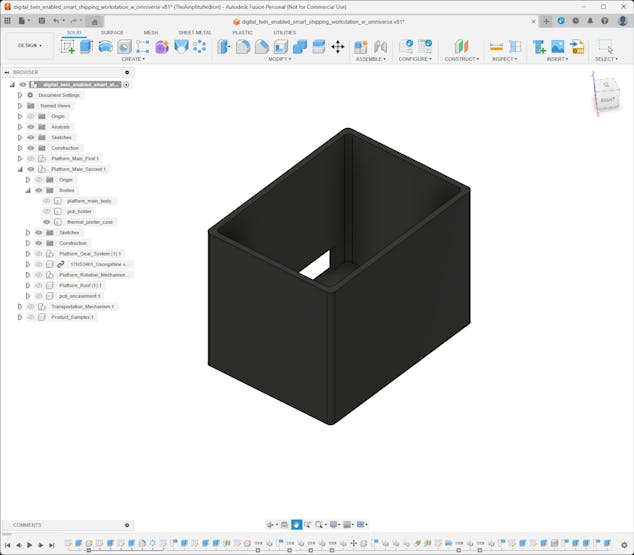
Task: Click the Offset Plane icon in Construct group
Action: tap(461, 46)
